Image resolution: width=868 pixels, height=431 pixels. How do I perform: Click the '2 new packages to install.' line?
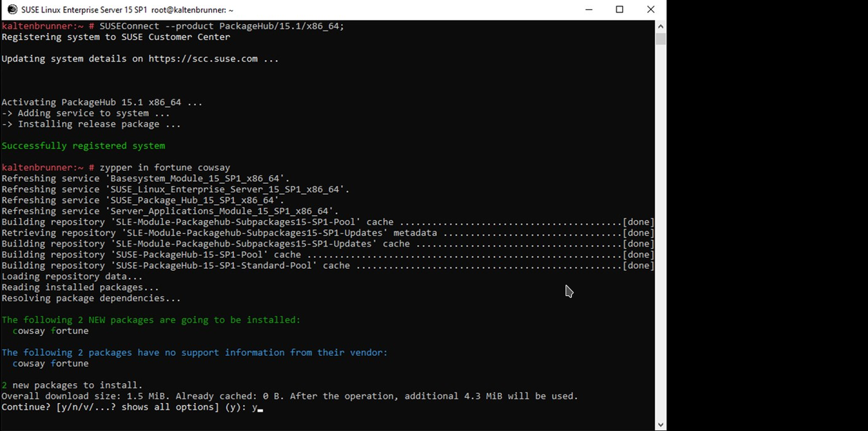click(72, 385)
